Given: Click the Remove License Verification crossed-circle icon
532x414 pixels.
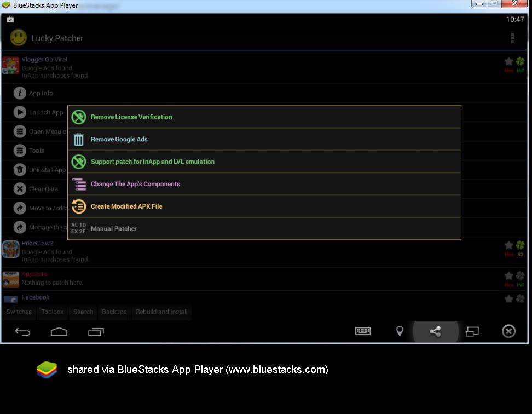Looking at the screenshot, I should pos(79,117).
